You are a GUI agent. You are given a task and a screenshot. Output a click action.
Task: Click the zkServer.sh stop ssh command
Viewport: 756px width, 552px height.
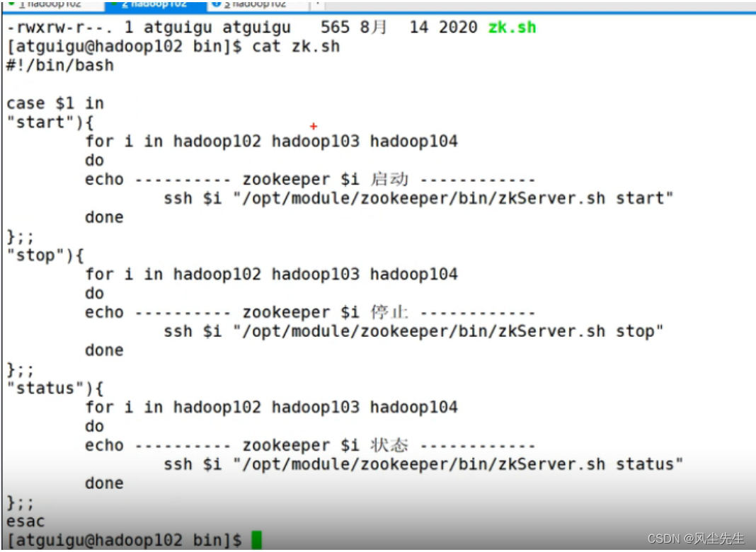[413, 331]
